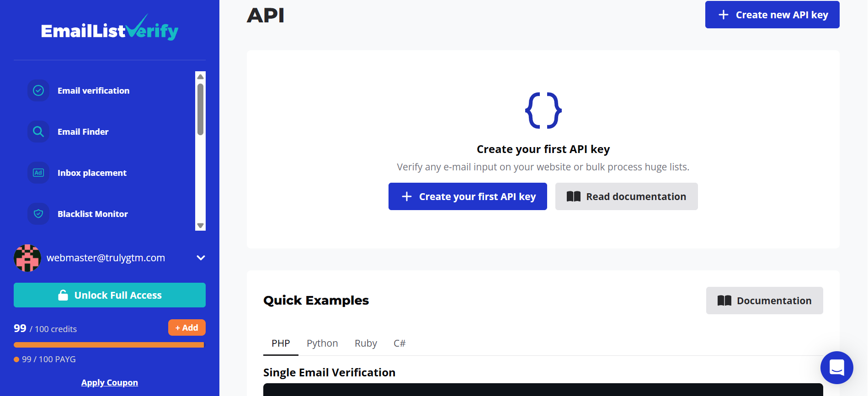Click the Blacklist Monitor shield icon
Image resolution: width=868 pixels, height=396 pixels.
click(38, 214)
